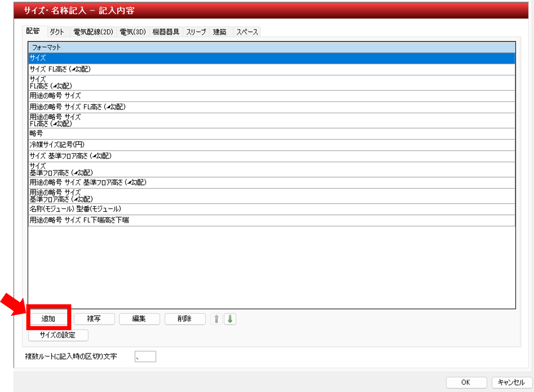
Task: Click the 編集 button
Action: [x=139, y=319]
